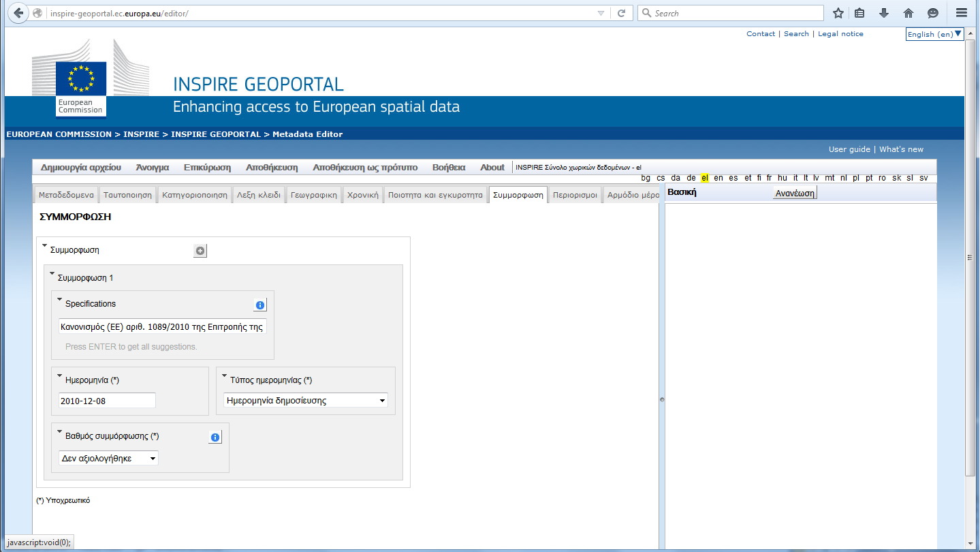Switch editor language to sv
The height and width of the screenshot is (552, 980).
923,178
